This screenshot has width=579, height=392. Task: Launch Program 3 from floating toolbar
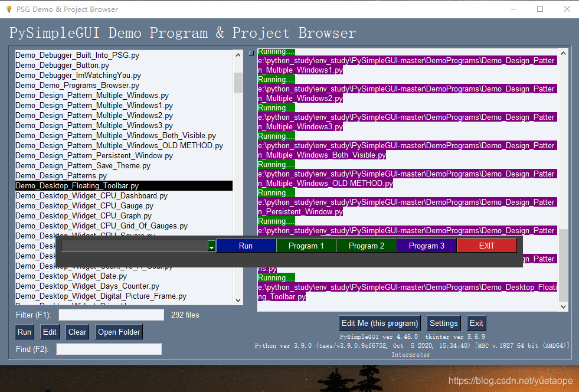[x=427, y=246]
